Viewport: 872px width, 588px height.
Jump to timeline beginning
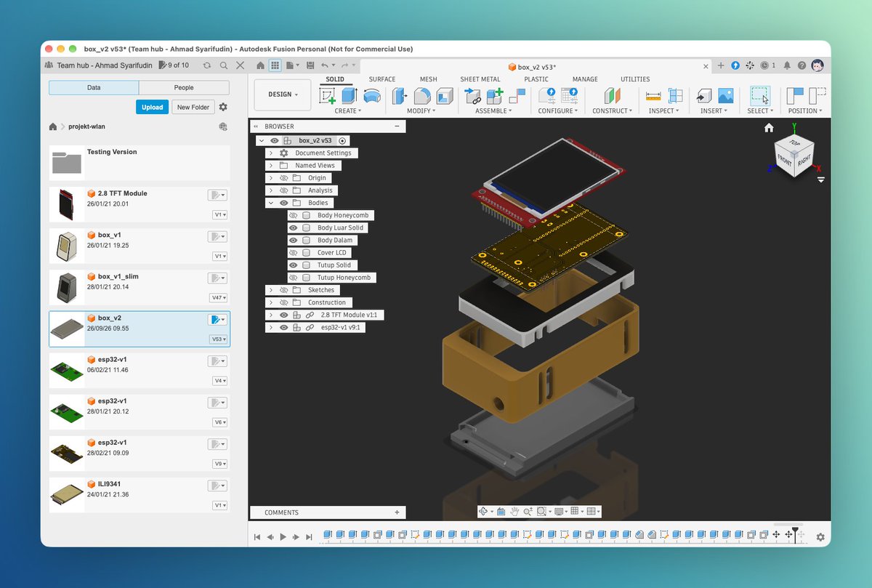257,537
